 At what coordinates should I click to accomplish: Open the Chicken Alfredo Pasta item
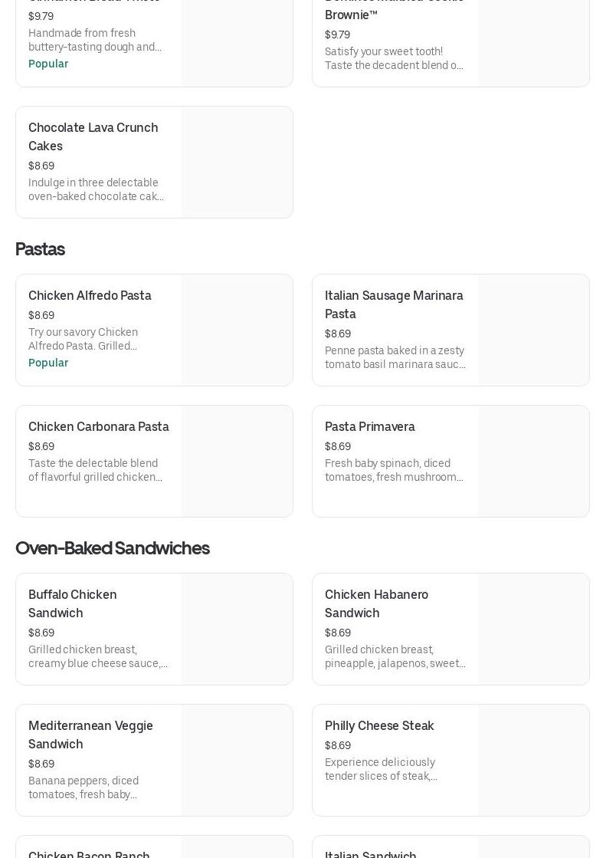90,296
